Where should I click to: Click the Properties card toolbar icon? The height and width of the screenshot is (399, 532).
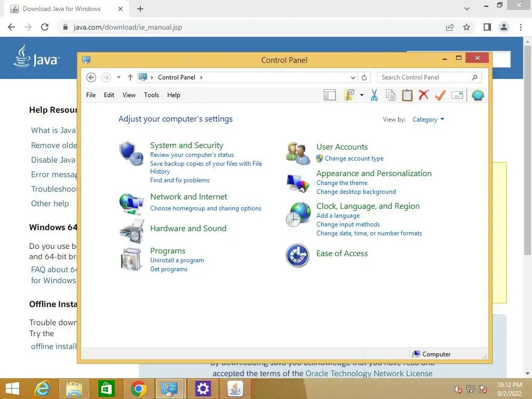tap(457, 96)
